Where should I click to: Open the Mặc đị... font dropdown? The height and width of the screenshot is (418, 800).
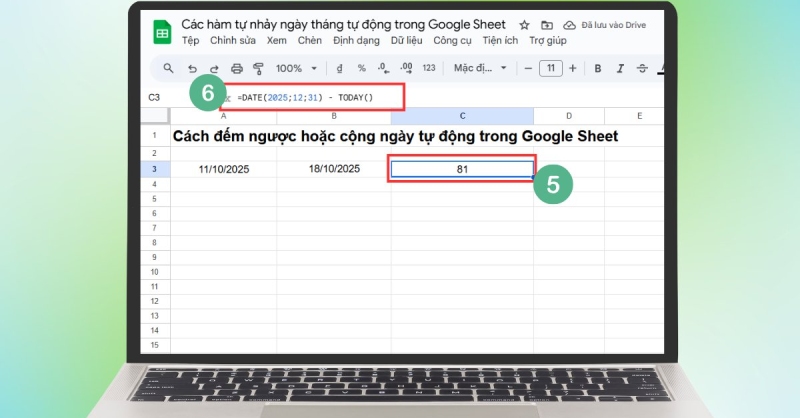pos(480,68)
